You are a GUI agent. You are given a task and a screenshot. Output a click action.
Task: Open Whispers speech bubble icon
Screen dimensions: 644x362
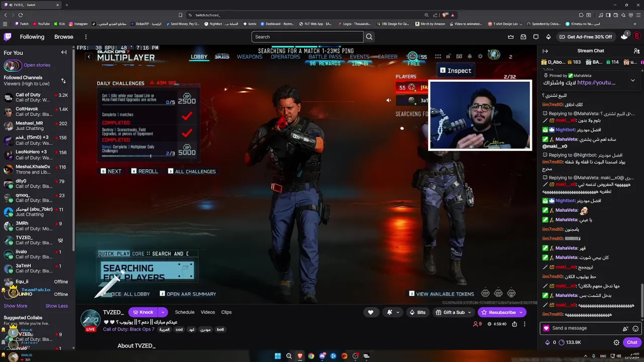[536, 37]
